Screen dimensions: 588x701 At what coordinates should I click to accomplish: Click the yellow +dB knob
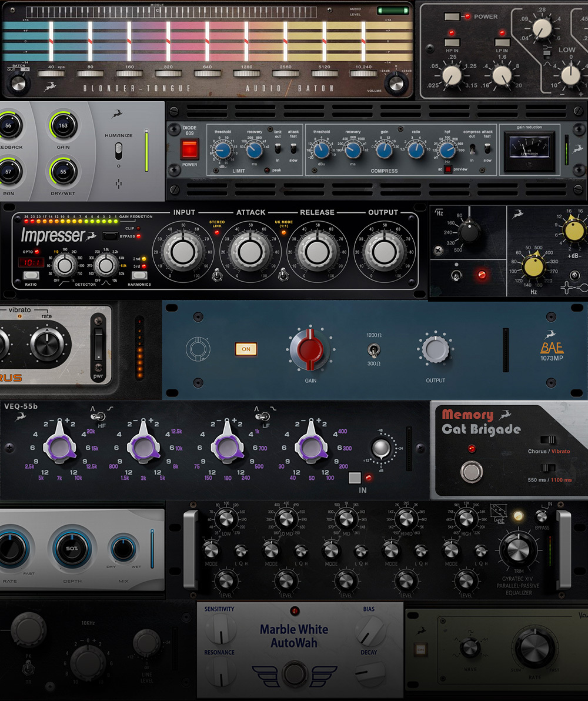pos(575,231)
